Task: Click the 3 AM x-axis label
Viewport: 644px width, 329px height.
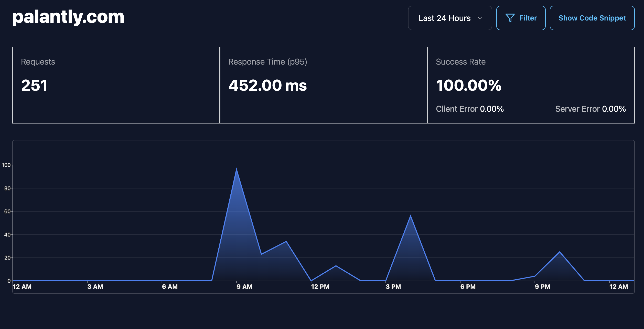Action: tap(95, 287)
